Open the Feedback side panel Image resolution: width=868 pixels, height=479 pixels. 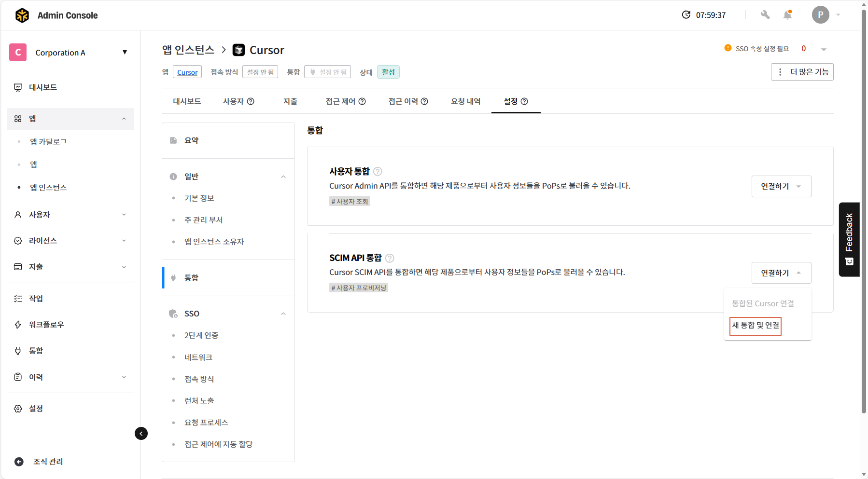(x=849, y=239)
